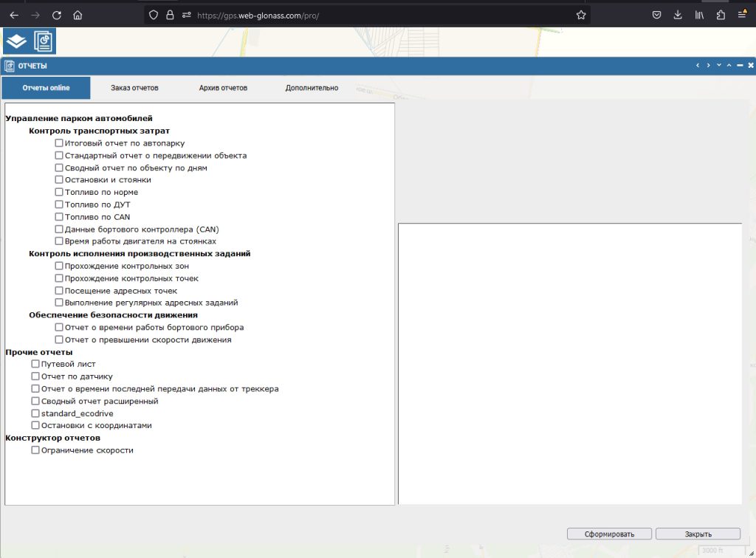756x558 pixels.
Task: Check Остановки с координатами
Action: [35, 425]
